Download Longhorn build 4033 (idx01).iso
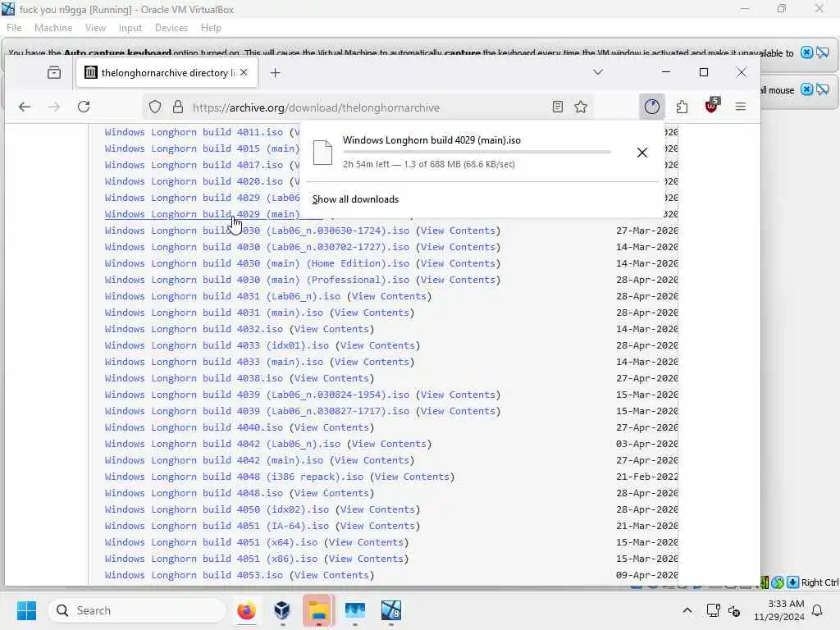 pyautogui.click(x=217, y=345)
